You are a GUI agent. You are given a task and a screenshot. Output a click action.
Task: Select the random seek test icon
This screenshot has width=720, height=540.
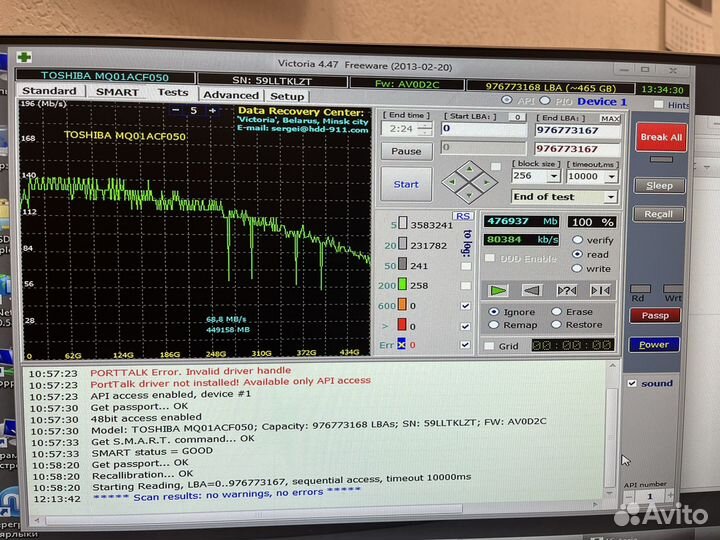[566, 290]
